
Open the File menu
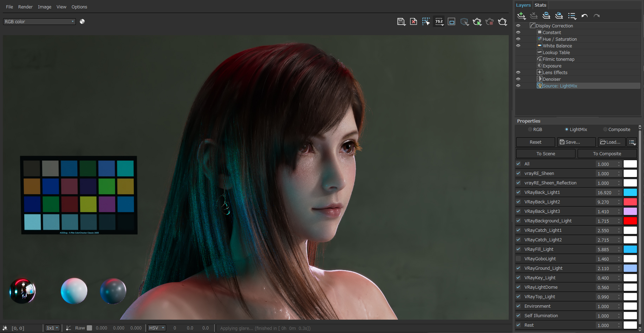(x=9, y=7)
